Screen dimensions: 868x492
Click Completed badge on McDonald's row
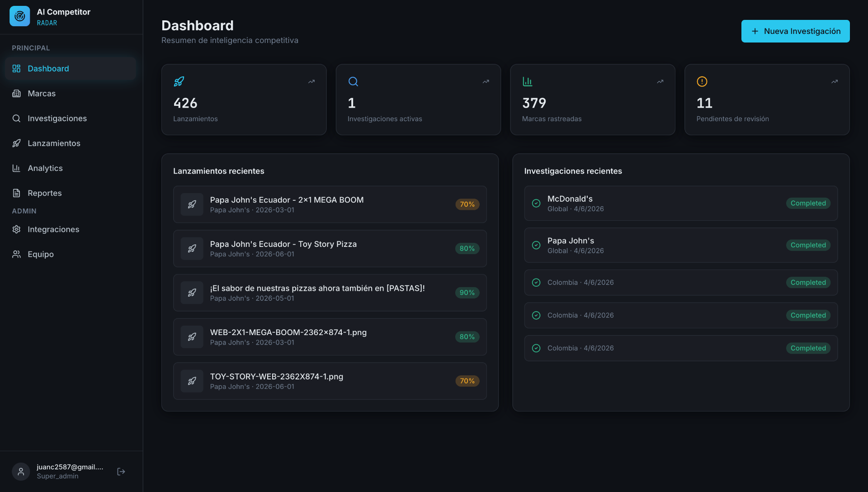tap(808, 203)
